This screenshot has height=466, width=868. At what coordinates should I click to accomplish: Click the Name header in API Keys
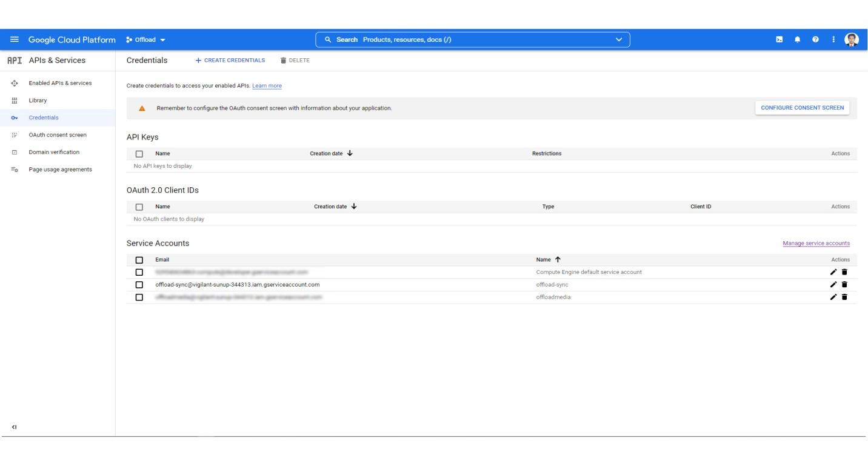[x=162, y=154]
